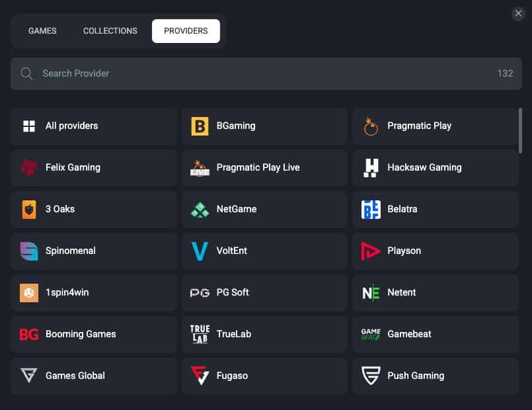Click the Belatra blue logo icon
The width and height of the screenshot is (532, 410).
click(x=371, y=209)
